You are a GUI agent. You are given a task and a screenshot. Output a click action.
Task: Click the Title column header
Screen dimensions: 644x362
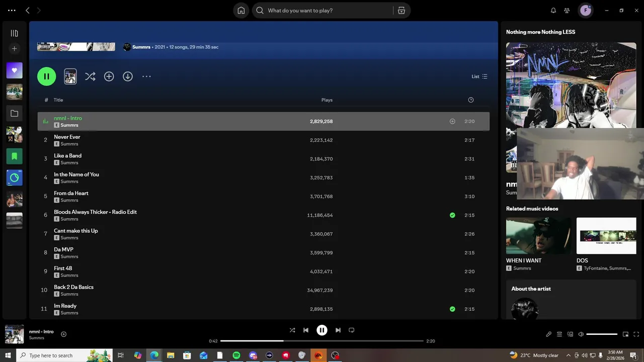[x=58, y=100]
